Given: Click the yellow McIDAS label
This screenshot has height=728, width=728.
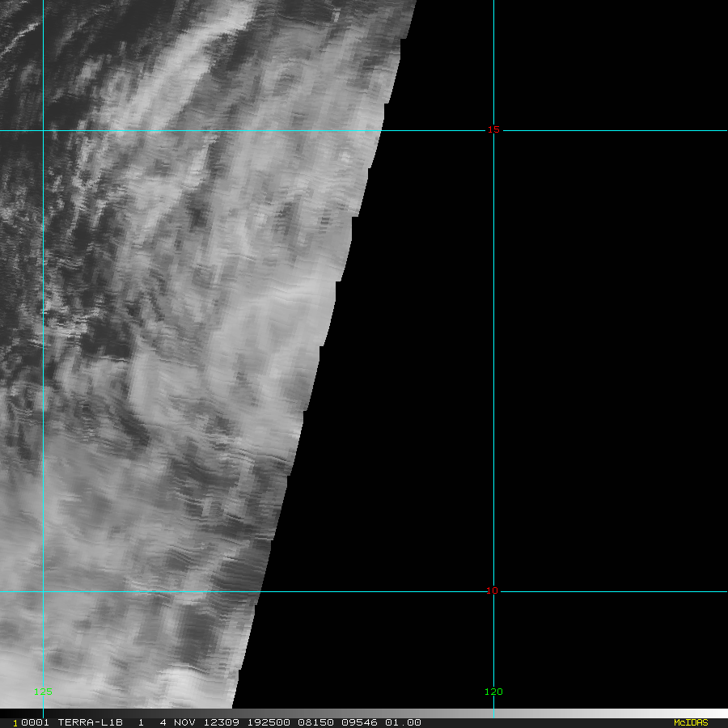Looking at the screenshot, I should pos(691,722).
